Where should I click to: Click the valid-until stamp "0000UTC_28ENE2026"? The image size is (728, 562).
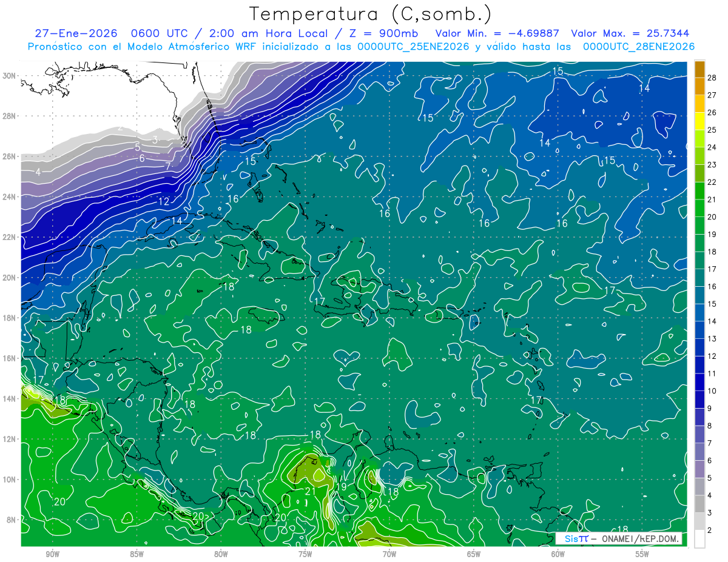(639, 47)
